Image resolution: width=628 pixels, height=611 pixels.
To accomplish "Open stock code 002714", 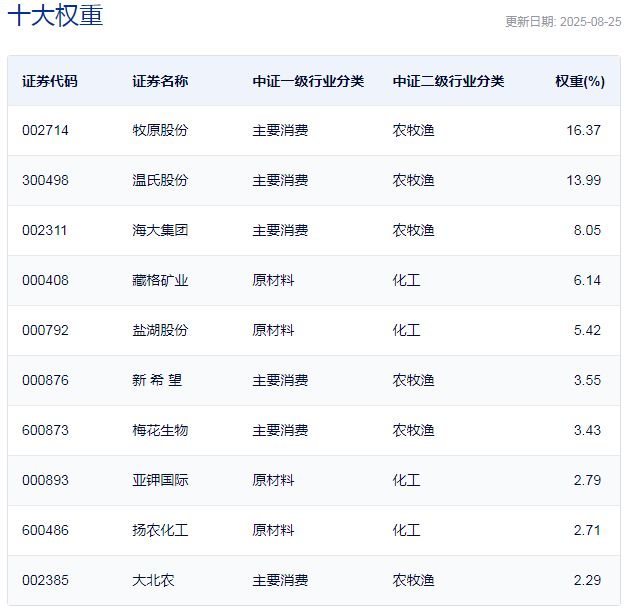I will coord(45,130).
